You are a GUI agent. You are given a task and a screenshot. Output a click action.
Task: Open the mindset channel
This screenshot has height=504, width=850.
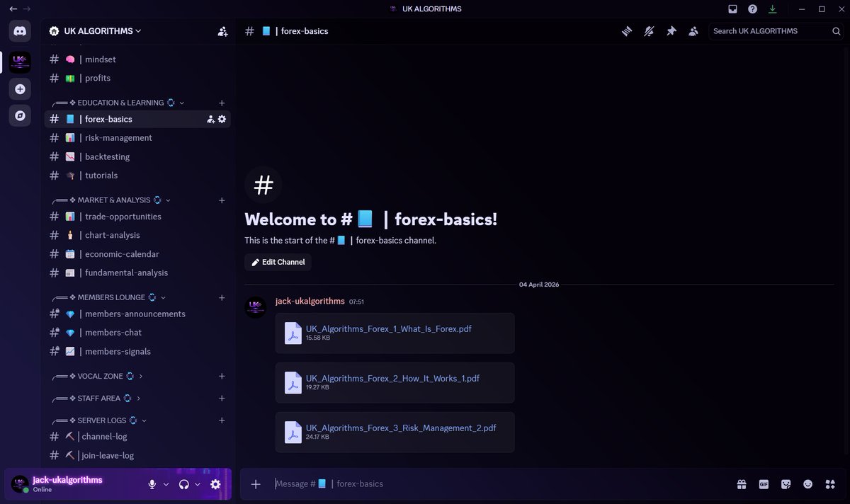click(137, 59)
